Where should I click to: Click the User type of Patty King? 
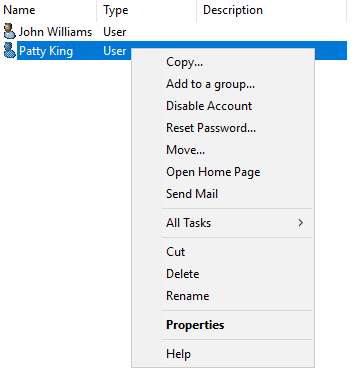(x=115, y=51)
